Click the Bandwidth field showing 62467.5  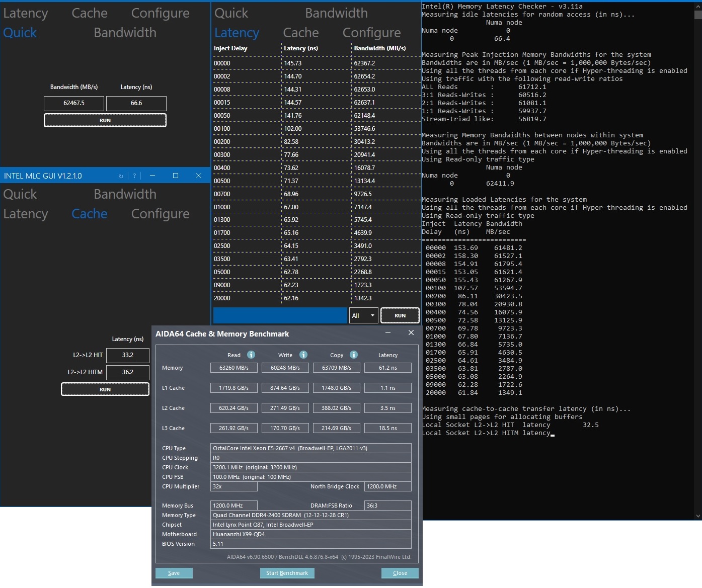tap(74, 103)
